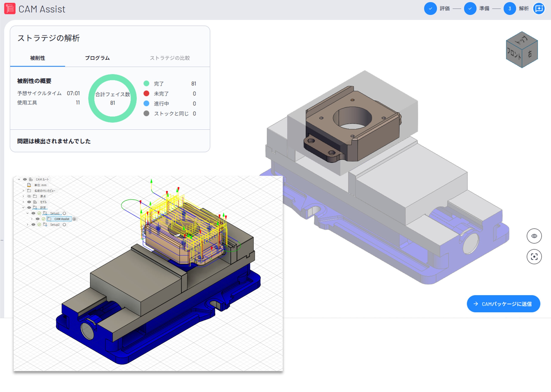The height and width of the screenshot is (392, 551).
Task: Click the feedback icon in top-right corner
Action: (539, 9)
